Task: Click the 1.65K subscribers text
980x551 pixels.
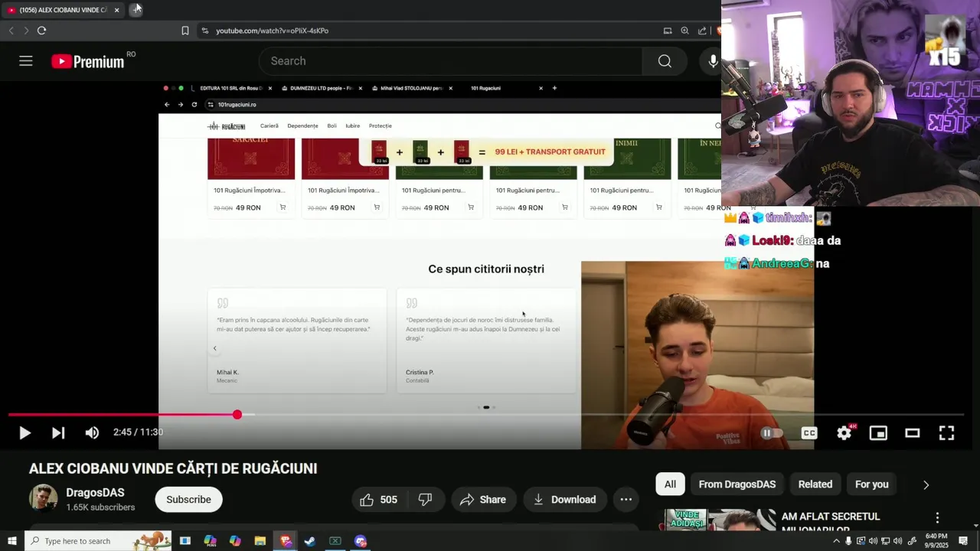Action: pos(100,507)
